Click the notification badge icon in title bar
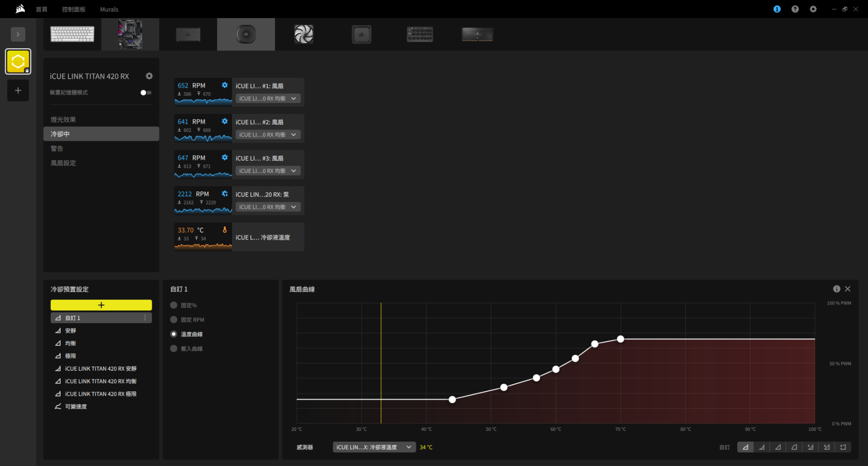The width and height of the screenshot is (868, 466). tap(777, 9)
